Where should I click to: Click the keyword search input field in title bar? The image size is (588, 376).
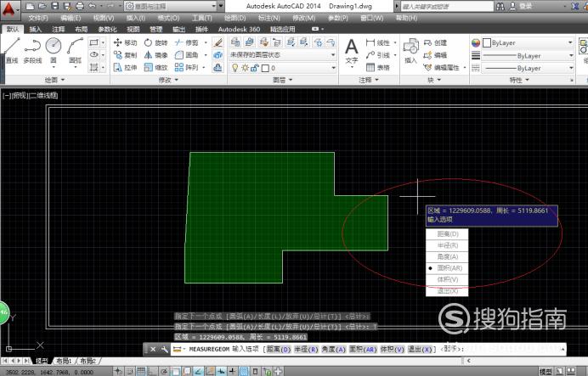(447, 6)
